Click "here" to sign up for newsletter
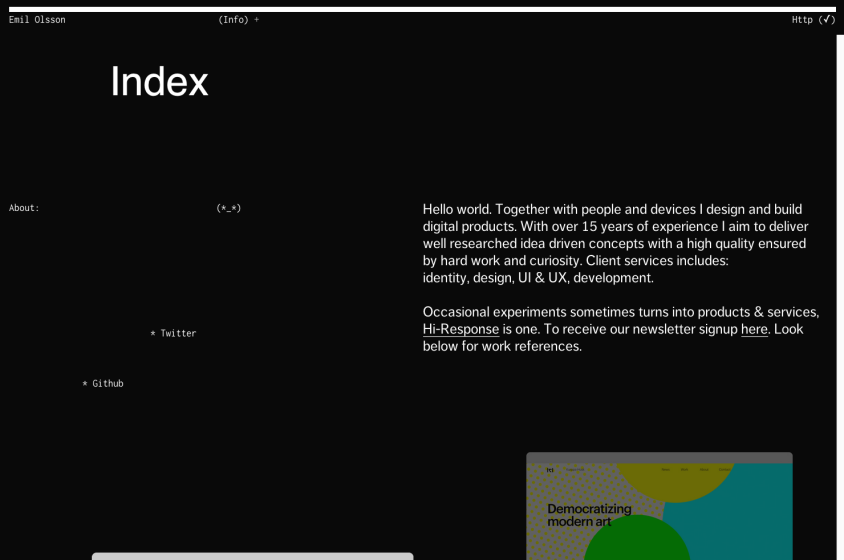Screen dimensions: 844x560 tap(754, 329)
